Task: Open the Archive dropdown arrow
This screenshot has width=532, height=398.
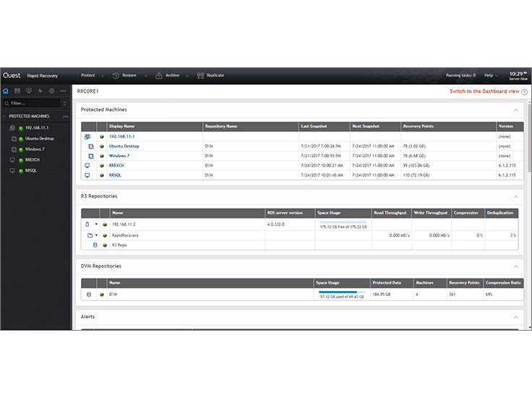Action: (x=187, y=76)
